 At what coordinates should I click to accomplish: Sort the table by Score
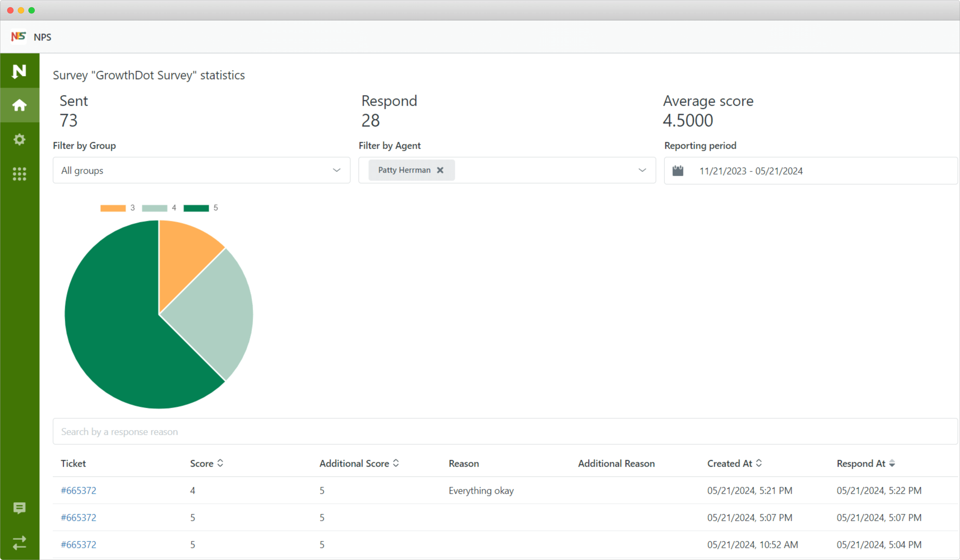[x=220, y=463]
